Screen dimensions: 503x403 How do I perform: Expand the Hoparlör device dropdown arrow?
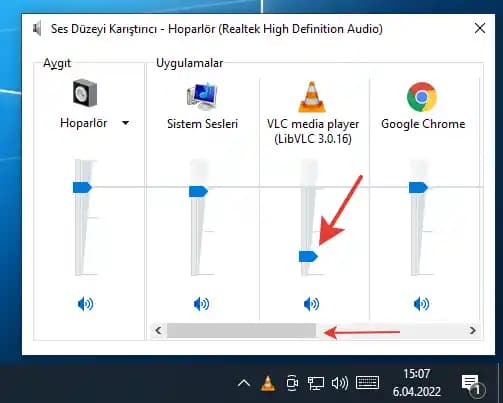[x=125, y=123]
